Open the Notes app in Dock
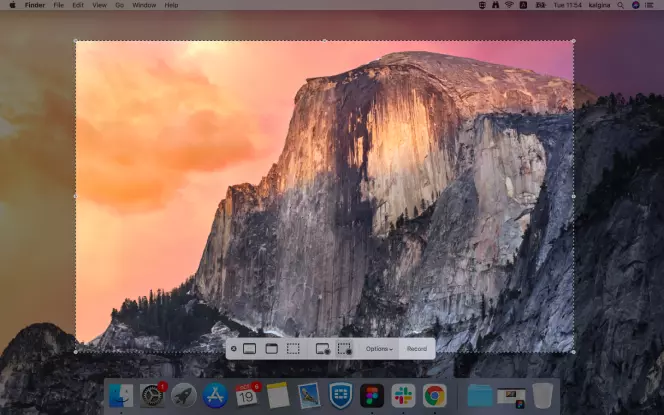 point(278,396)
